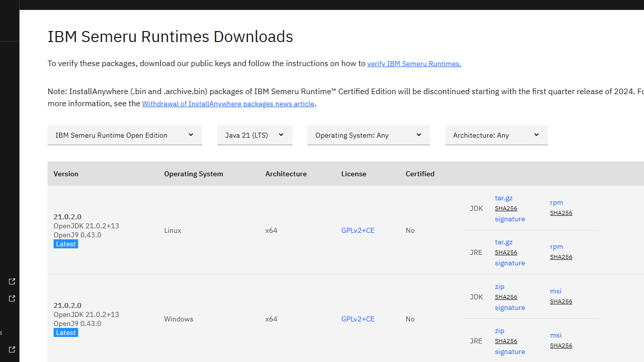This screenshot has height=362, width=644.
Task: Download Linux JRE tar.gz package
Action: tap(504, 242)
